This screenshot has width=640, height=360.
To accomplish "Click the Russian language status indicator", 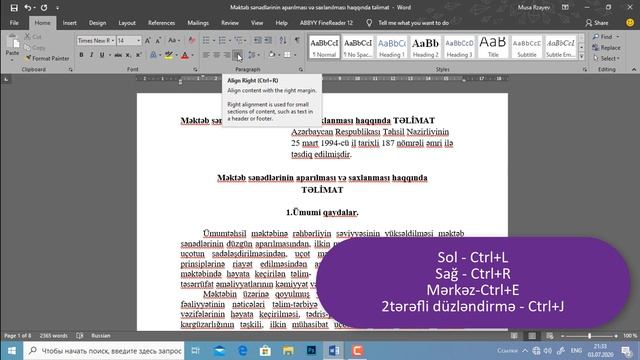I will [x=101, y=336].
